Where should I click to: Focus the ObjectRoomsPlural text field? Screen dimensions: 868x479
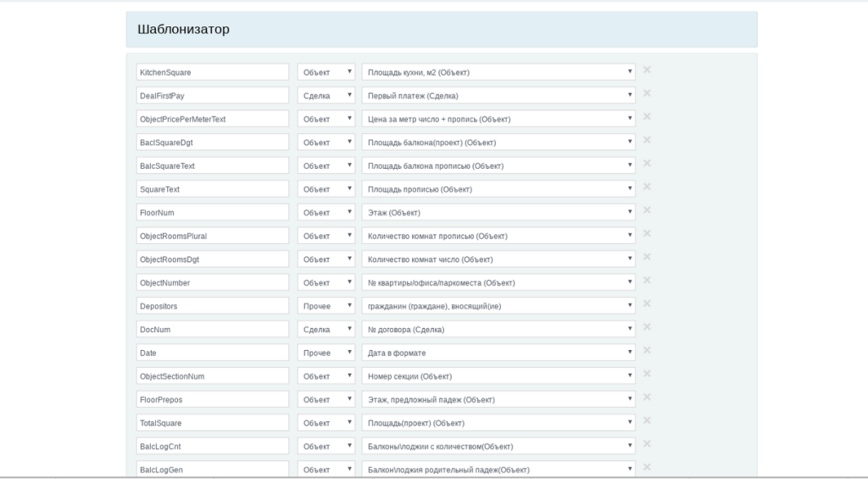(x=213, y=236)
